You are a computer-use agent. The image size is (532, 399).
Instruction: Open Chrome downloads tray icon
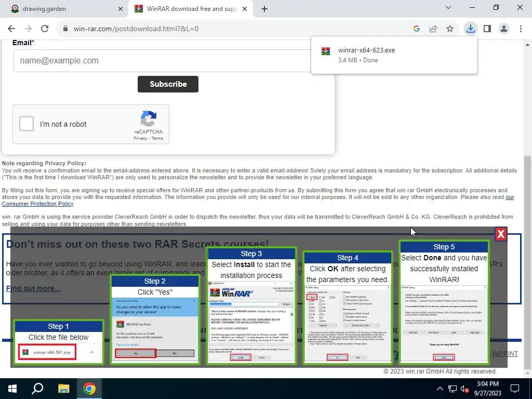(x=471, y=29)
